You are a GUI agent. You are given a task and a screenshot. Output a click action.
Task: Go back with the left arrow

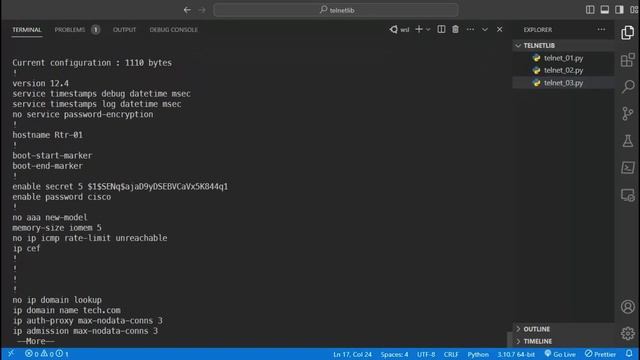187,10
